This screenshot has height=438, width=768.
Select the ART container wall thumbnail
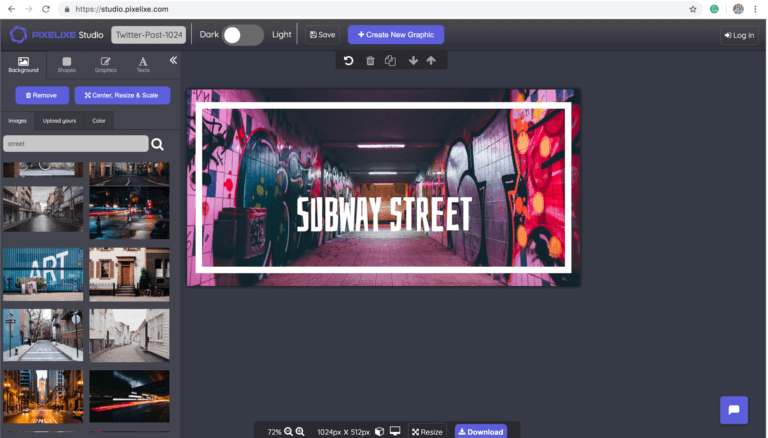click(43, 270)
